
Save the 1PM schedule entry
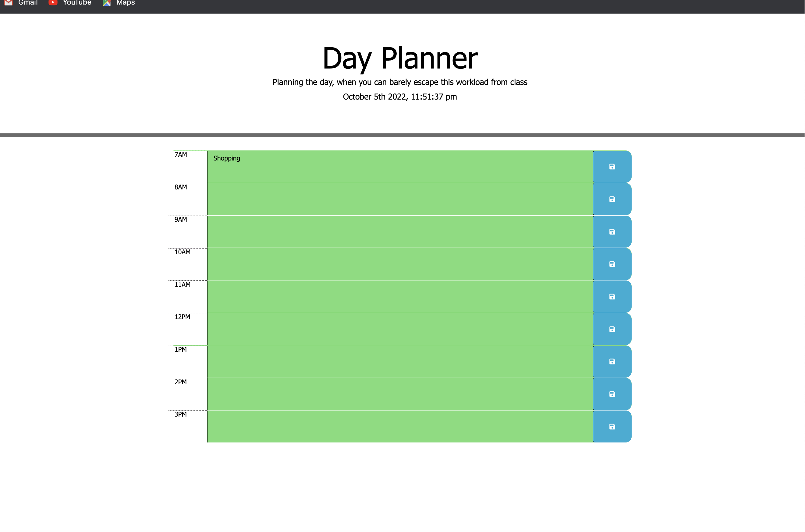tap(612, 361)
